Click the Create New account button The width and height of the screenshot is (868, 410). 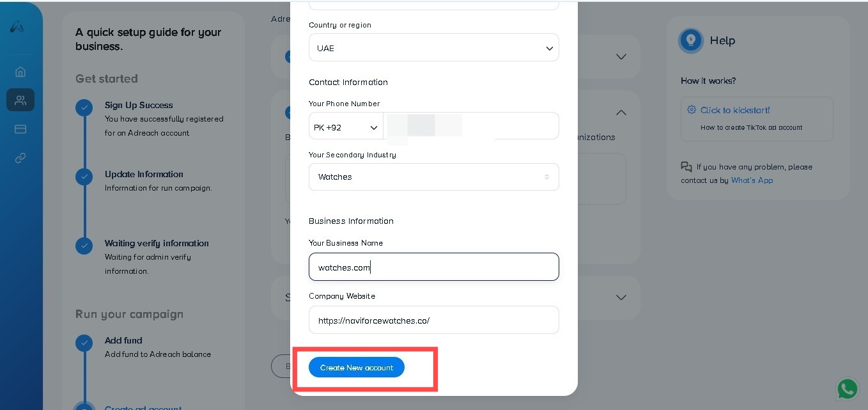(x=357, y=367)
